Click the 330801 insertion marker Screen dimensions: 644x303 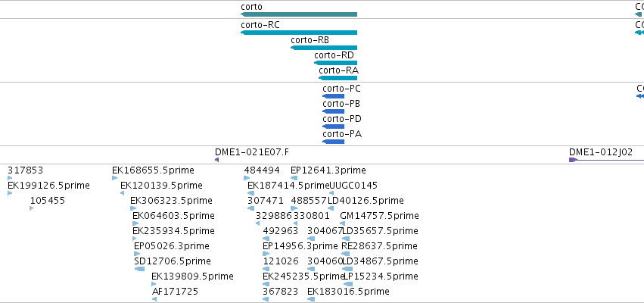pyautogui.click(x=296, y=223)
